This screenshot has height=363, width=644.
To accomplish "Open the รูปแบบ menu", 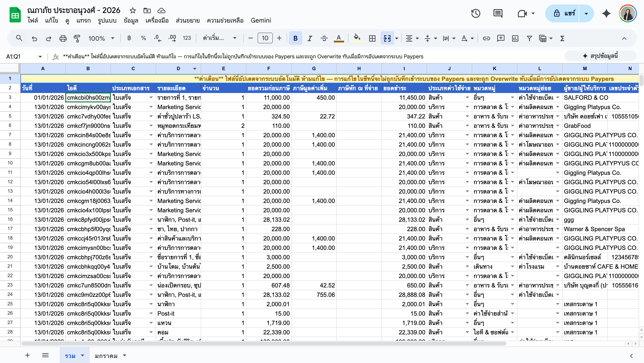I will (107, 21).
